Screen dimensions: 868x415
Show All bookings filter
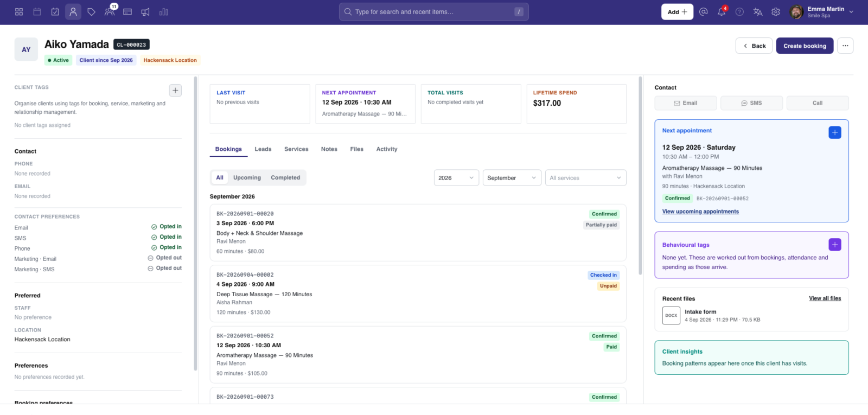coord(220,177)
